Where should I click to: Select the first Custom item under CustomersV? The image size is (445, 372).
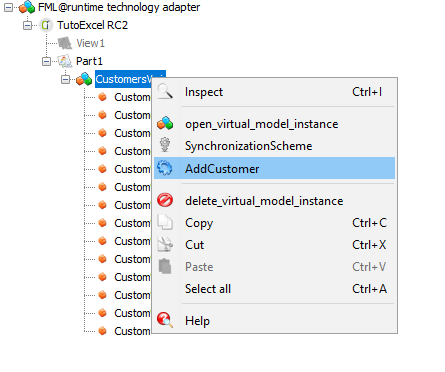(132, 97)
